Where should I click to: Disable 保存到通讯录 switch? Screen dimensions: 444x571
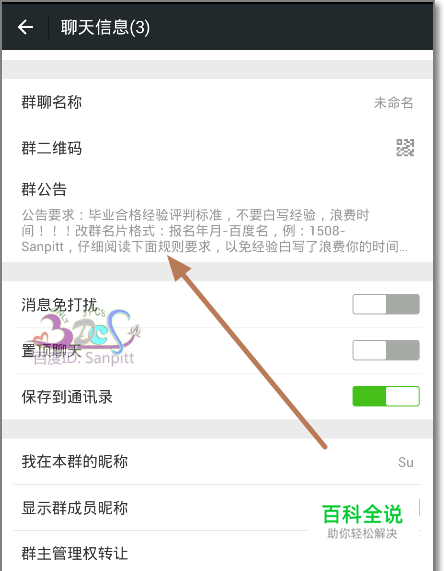point(386,396)
